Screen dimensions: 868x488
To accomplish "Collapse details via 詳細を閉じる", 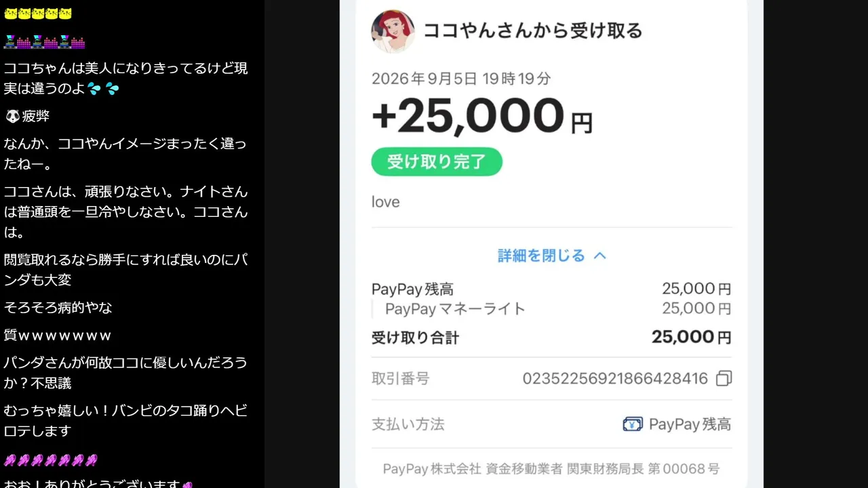I will (541, 256).
